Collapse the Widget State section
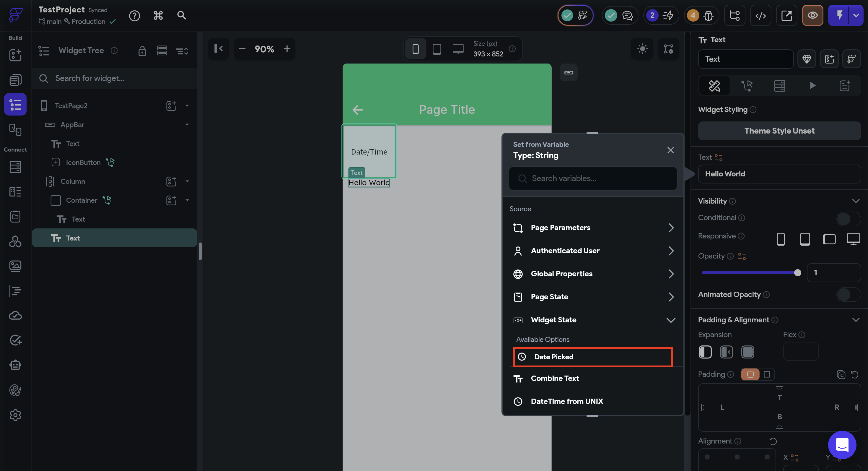868x471 pixels. point(670,320)
